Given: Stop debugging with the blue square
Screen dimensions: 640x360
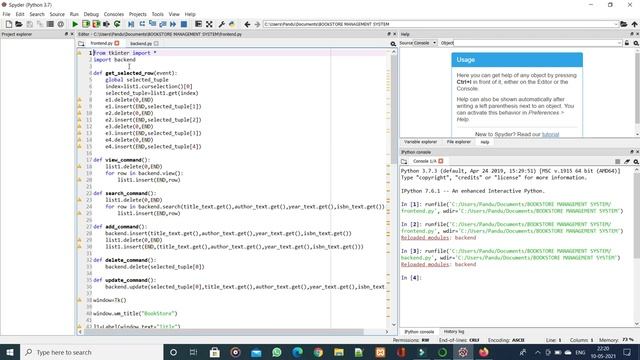Looking at the screenshot, I should coord(184,24).
